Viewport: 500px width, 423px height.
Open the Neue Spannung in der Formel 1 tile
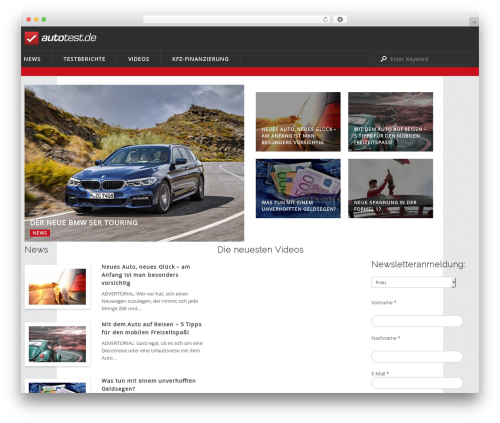pyautogui.click(x=391, y=188)
